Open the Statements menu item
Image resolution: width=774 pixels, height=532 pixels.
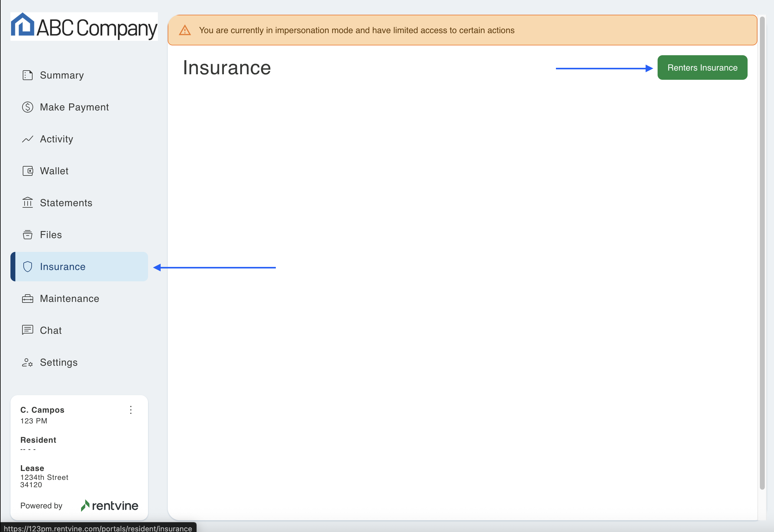click(66, 203)
